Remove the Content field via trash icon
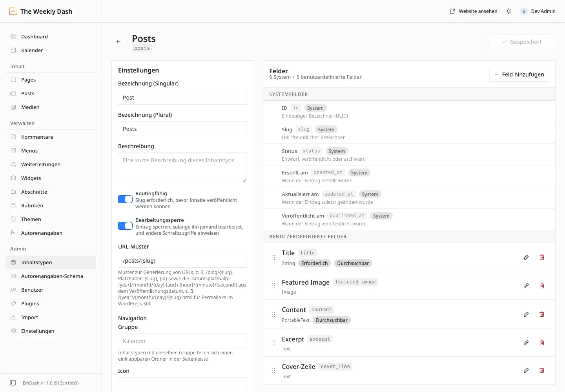The width and height of the screenshot is (565, 392). coord(542,314)
